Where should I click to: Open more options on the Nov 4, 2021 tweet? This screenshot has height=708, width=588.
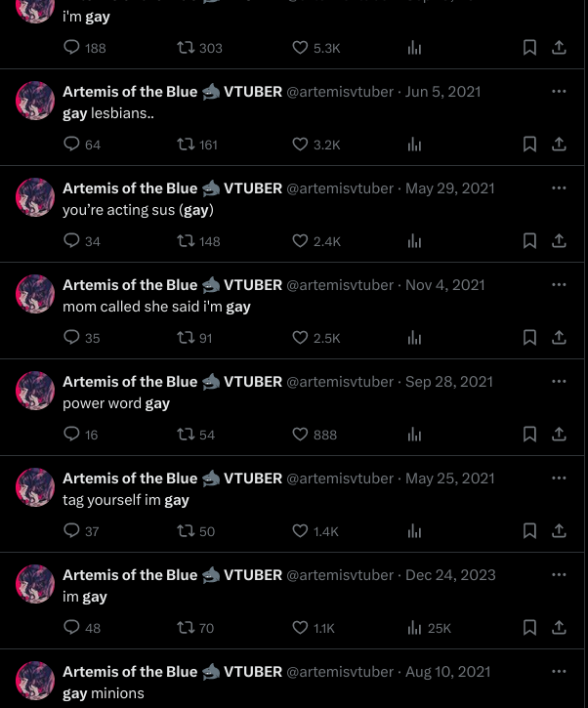point(559,284)
